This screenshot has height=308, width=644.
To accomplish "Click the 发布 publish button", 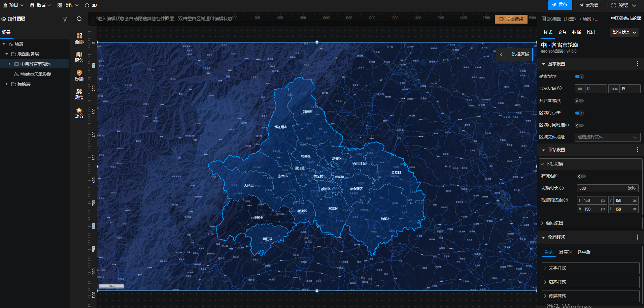I will [560, 5].
